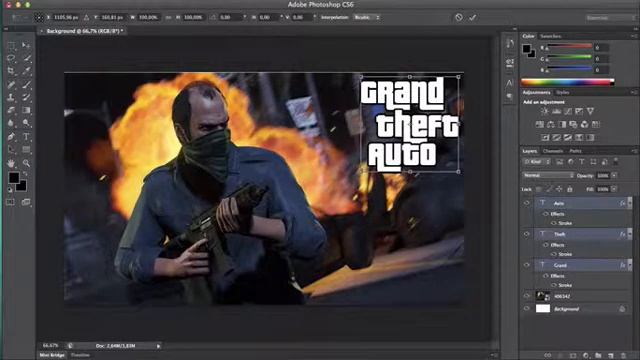The height and width of the screenshot is (360, 640).
Task: Click the toolbox foreground color swatch
Action: coord(14,178)
